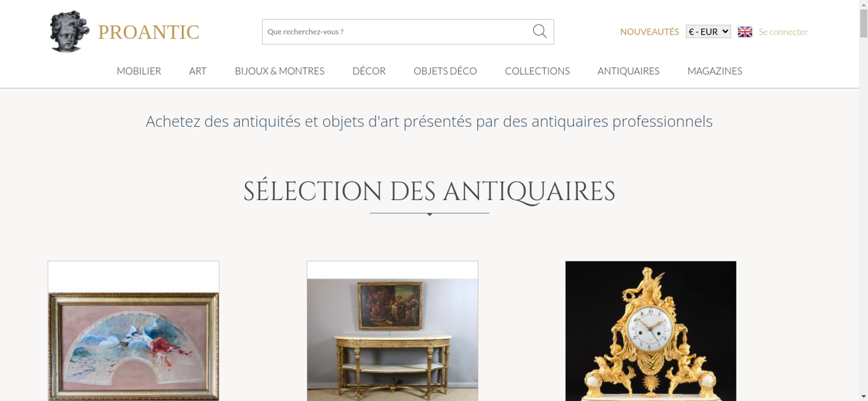The image size is (868, 401).
Task: Open the COLLECTIONS menu
Action: coord(537,71)
